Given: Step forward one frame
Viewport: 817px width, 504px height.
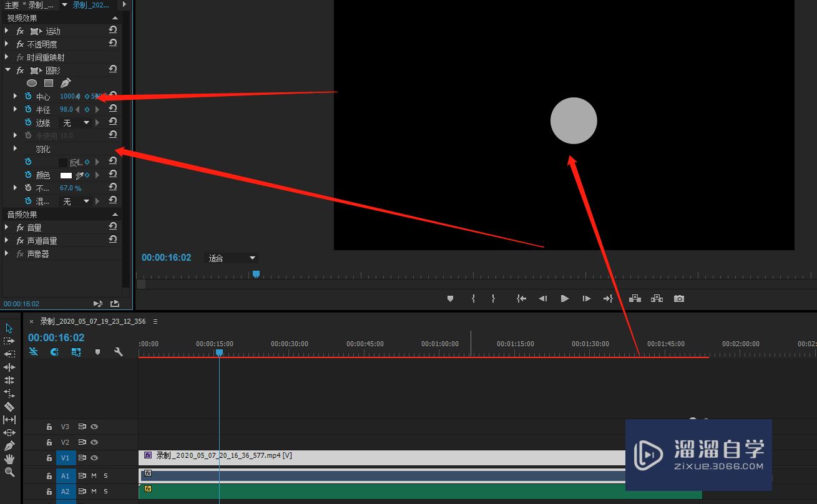Looking at the screenshot, I should click(586, 299).
